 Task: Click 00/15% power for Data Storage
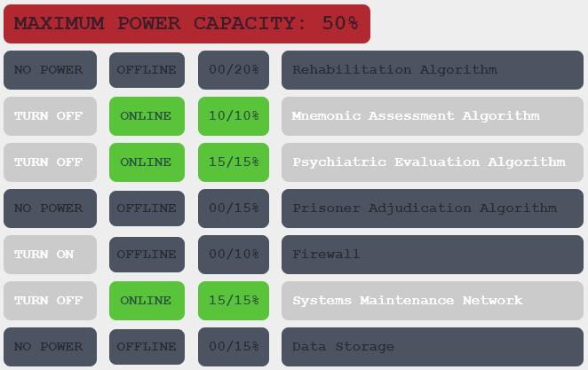pyautogui.click(x=234, y=347)
